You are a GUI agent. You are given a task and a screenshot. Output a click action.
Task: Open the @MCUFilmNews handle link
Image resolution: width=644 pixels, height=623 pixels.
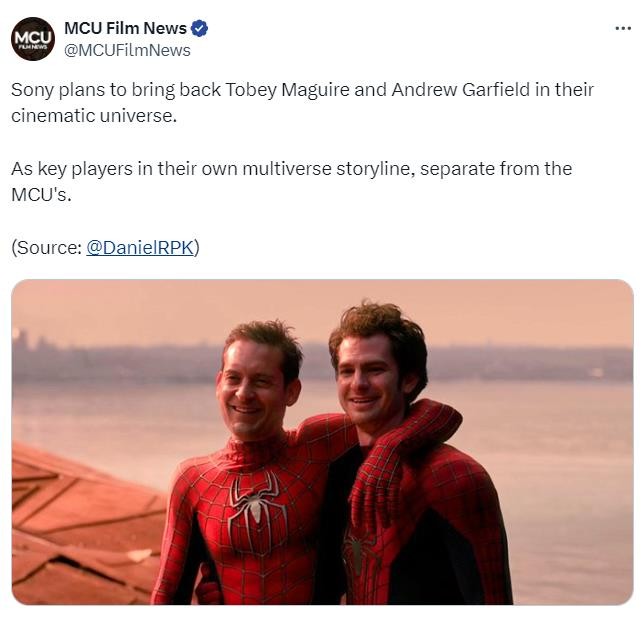(x=127, y=50)
